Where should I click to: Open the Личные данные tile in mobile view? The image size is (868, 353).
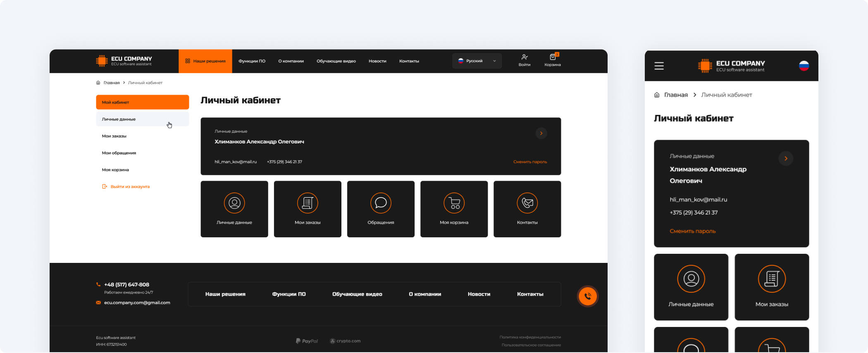[691, 287]
